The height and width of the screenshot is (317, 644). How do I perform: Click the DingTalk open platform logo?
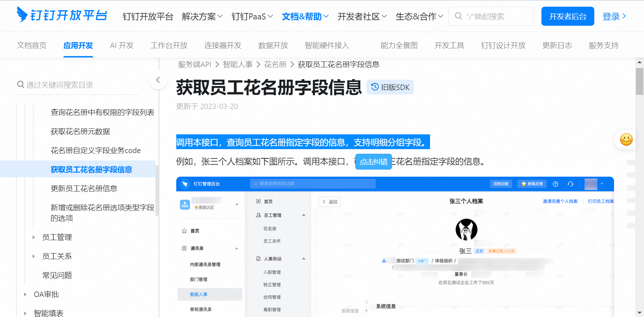(62, 15)
